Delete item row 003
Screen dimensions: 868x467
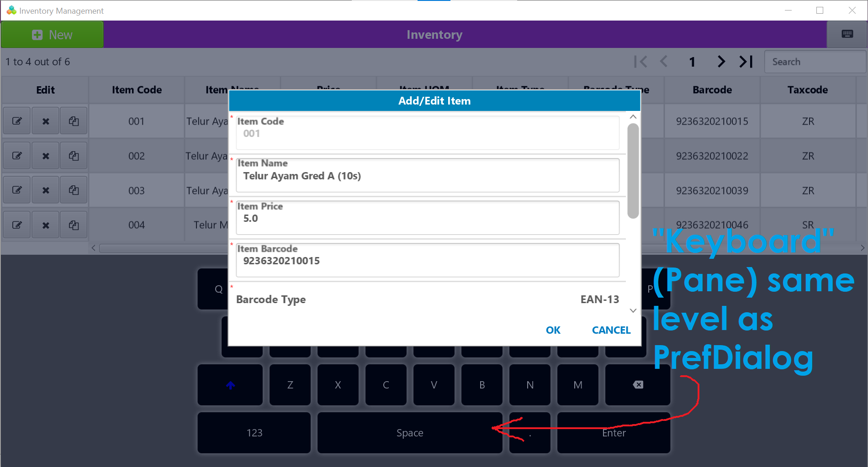tap(46, 190)
